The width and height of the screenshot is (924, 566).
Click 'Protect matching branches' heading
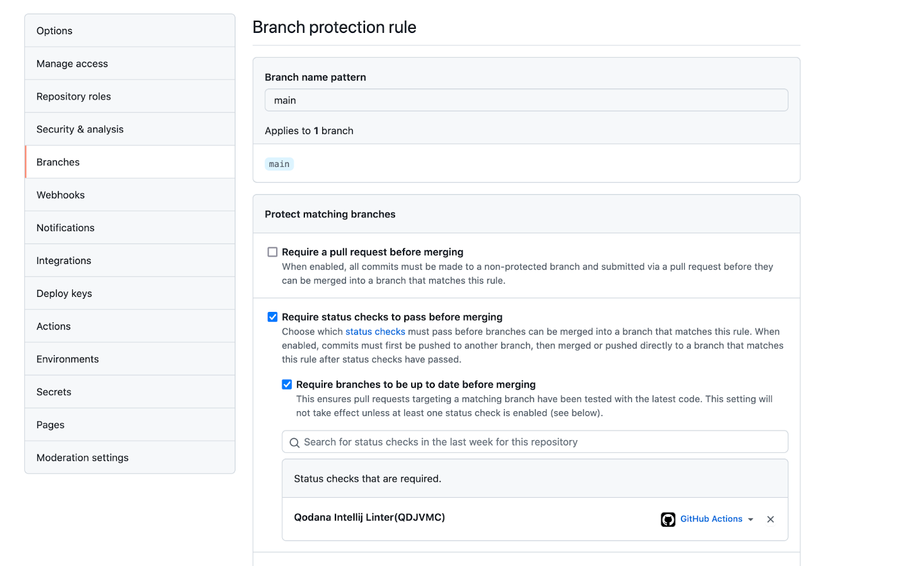330,214
